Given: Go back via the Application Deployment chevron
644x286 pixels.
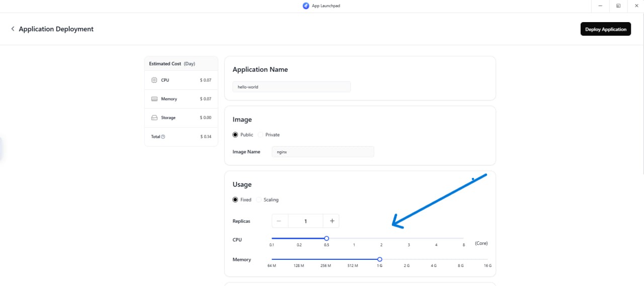Looking at the screenshot, I should [13, 29].
